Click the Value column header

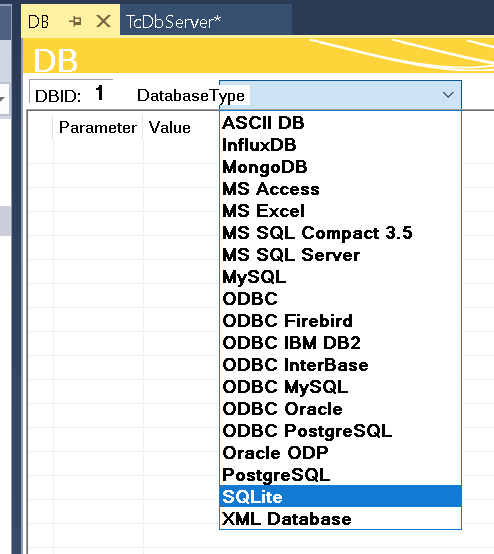[170, 127]
